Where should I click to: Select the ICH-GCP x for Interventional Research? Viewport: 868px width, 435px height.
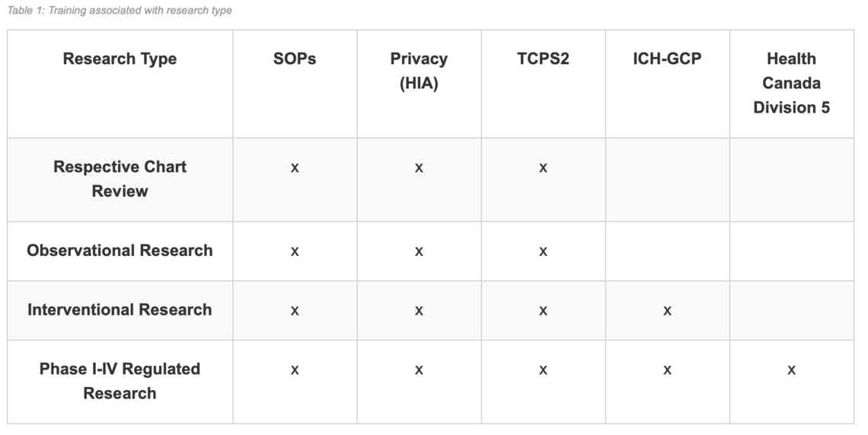[667, 311]
